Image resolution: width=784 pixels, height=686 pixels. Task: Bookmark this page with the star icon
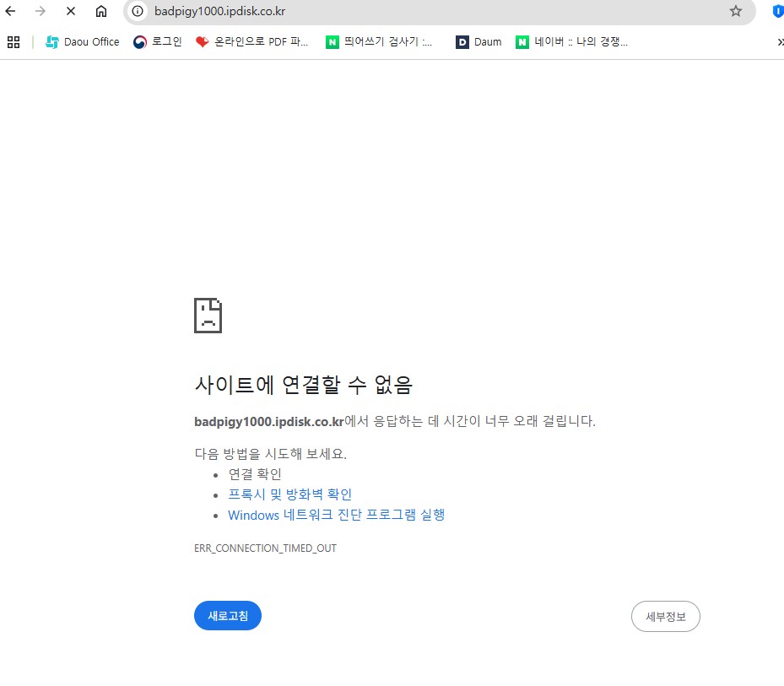click(x=736, y=11)
